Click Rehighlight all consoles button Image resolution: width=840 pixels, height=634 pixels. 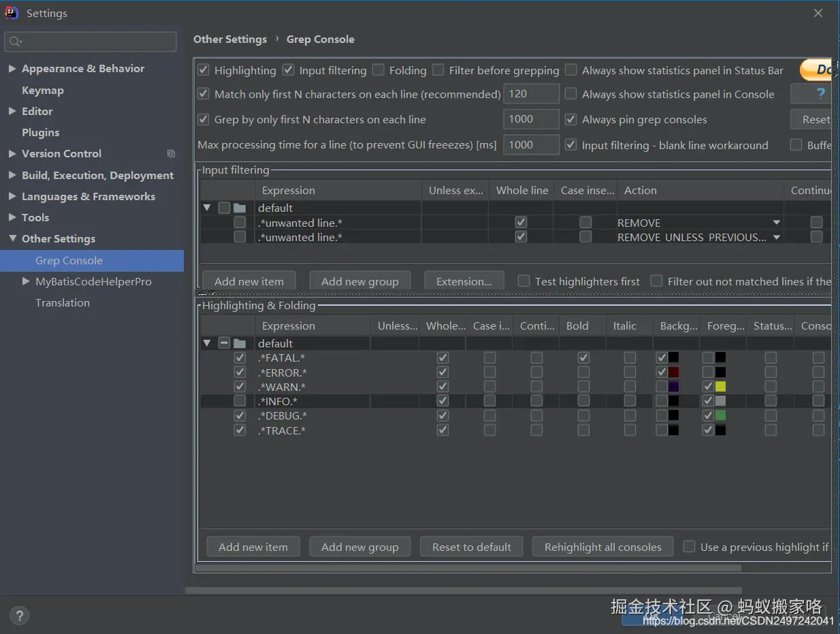click(x=603, y=547)
